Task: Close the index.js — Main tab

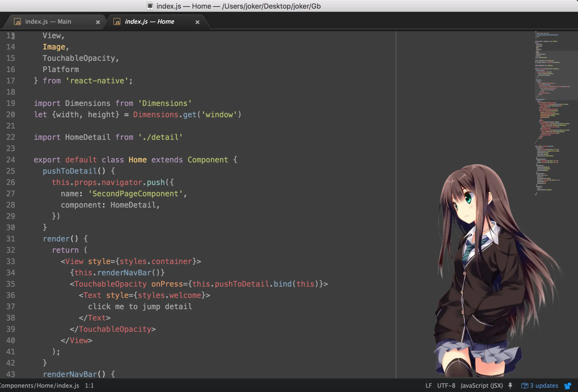Action: tap(98, 22)
